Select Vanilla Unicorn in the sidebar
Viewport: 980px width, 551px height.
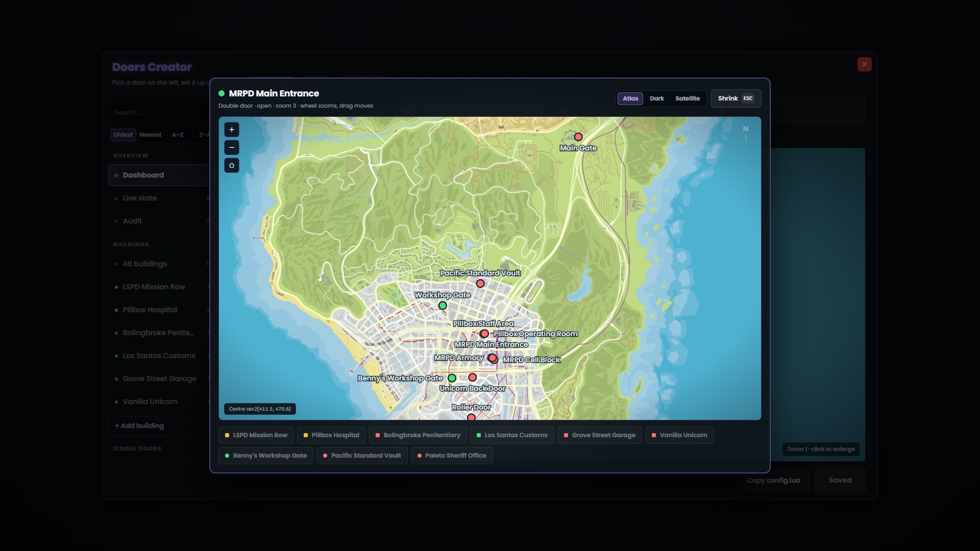159,402
